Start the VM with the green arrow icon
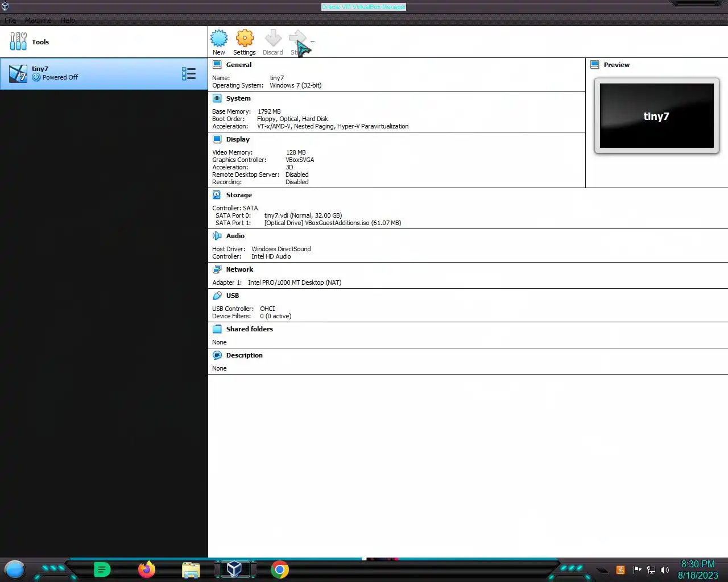Viewport: 728px width, 582px height. (x=298, y=39)
